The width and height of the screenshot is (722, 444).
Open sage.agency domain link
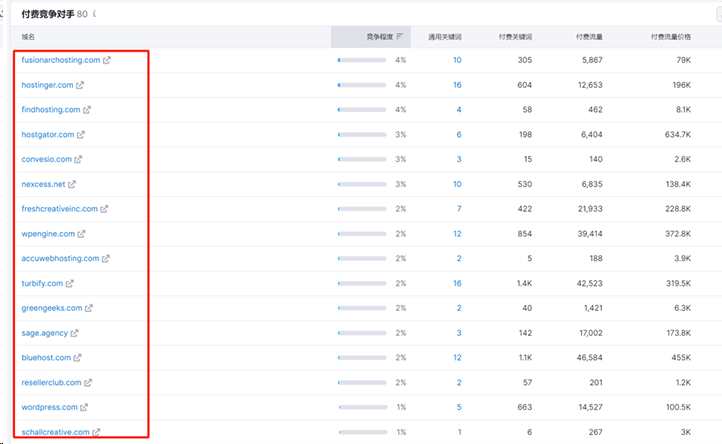[x=45, y=333]
